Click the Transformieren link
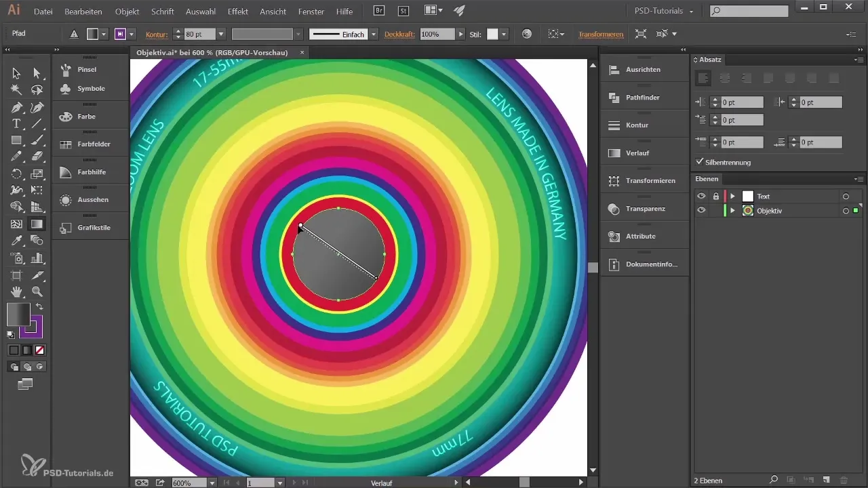The width and height of the screenshot is (868, 488). (601, 34)
